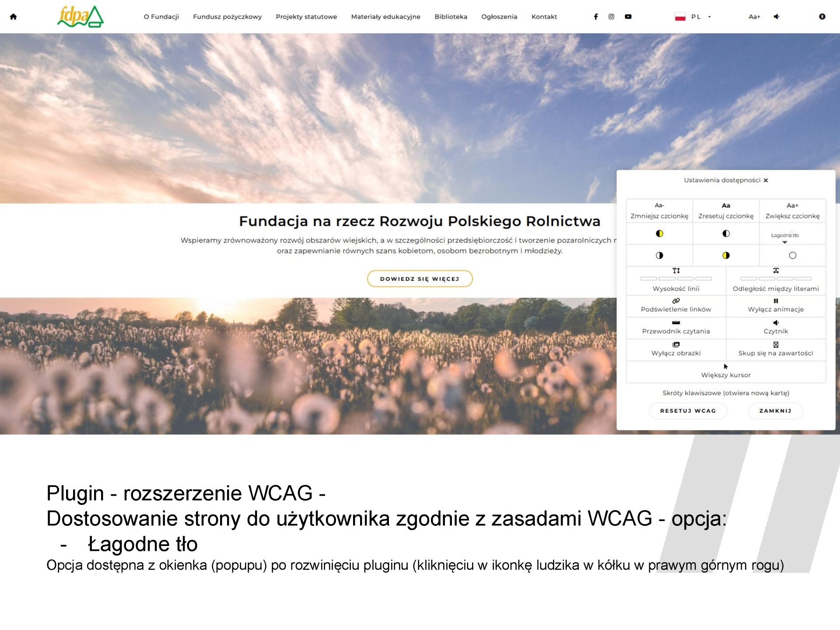This screenshot has height=630, width=840.
Task: Open the Materiały edukacyjne menu
Action: pyautogui.click(x=385, y=17)
